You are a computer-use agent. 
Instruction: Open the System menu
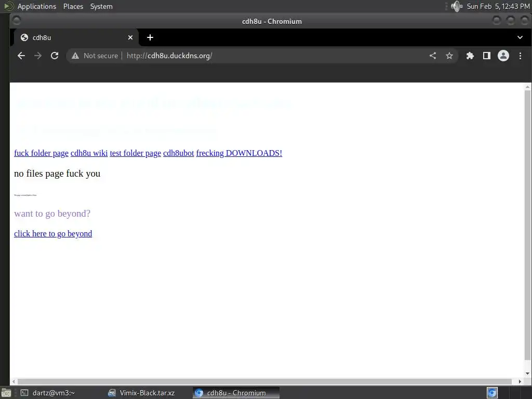click(x=101, y=6)
